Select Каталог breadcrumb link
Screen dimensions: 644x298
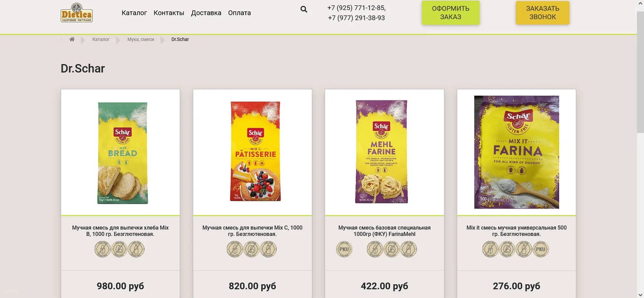(x=101, y=39)
